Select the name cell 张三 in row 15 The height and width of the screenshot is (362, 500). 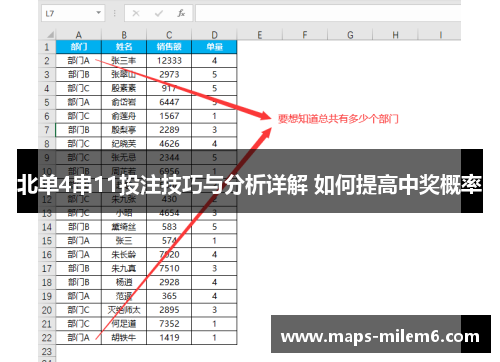pos(124,241)
